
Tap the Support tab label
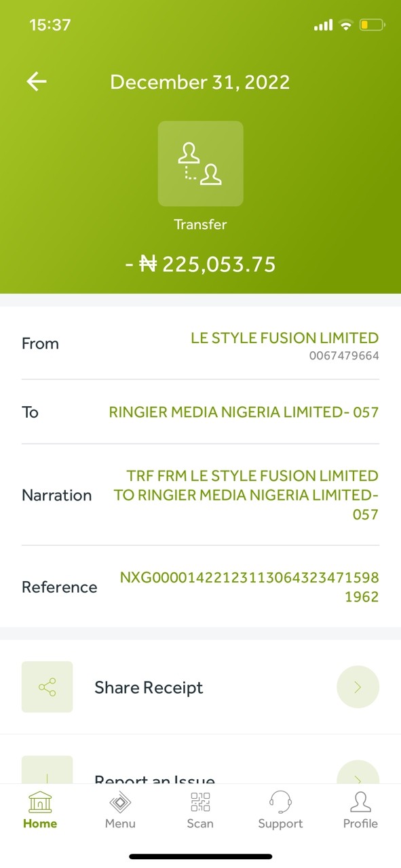(280, 823)
